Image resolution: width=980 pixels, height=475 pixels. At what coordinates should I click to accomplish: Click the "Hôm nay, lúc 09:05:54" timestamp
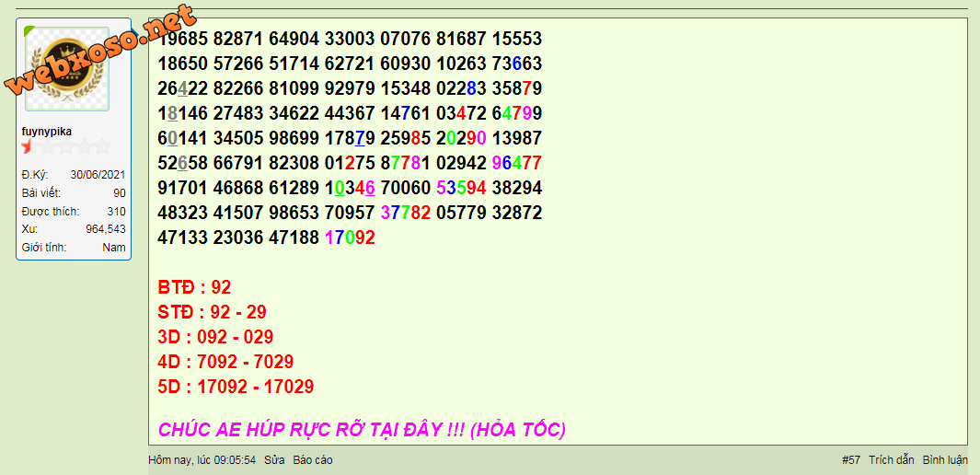[202, 459]
